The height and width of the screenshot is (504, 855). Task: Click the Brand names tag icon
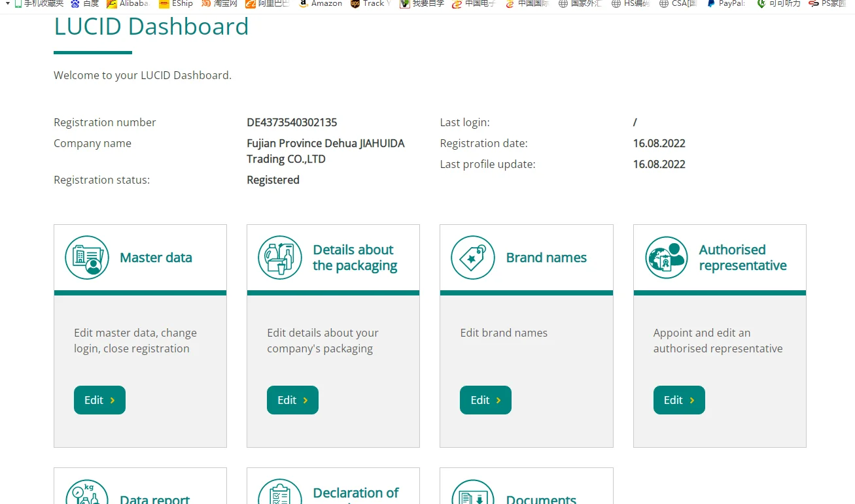pyautogui.click(x=473, y=258)
